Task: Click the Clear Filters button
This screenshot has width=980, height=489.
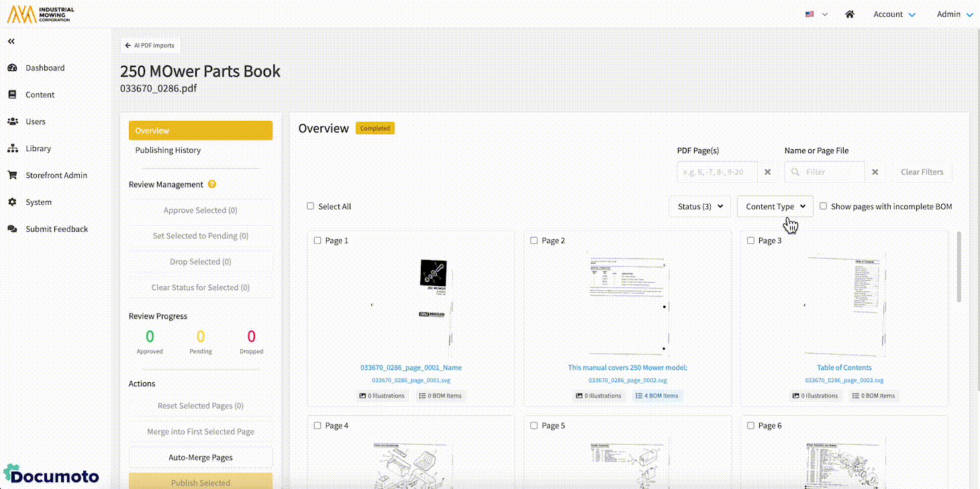Action: click(x=922, y=172)
